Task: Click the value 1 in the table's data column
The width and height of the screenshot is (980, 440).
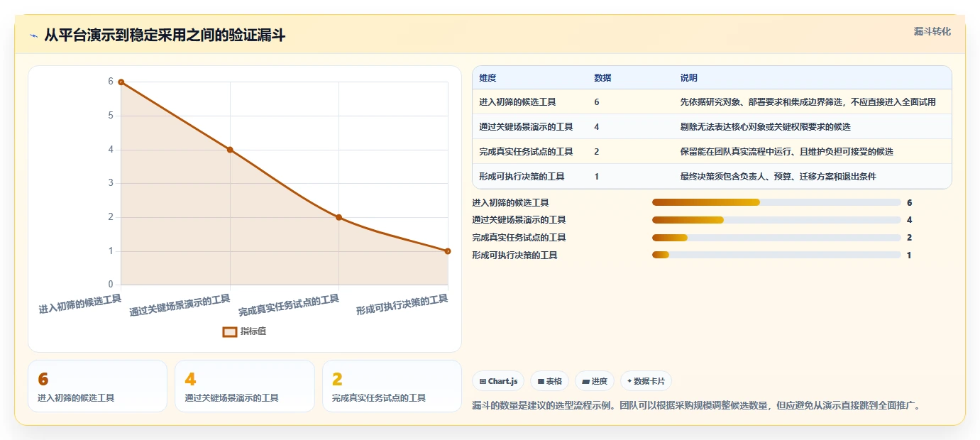Action: 597,177
